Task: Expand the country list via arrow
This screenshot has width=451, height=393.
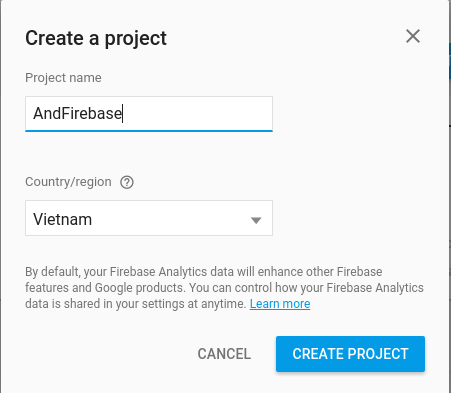Action: pyautogui.click(x=256, y=220)
